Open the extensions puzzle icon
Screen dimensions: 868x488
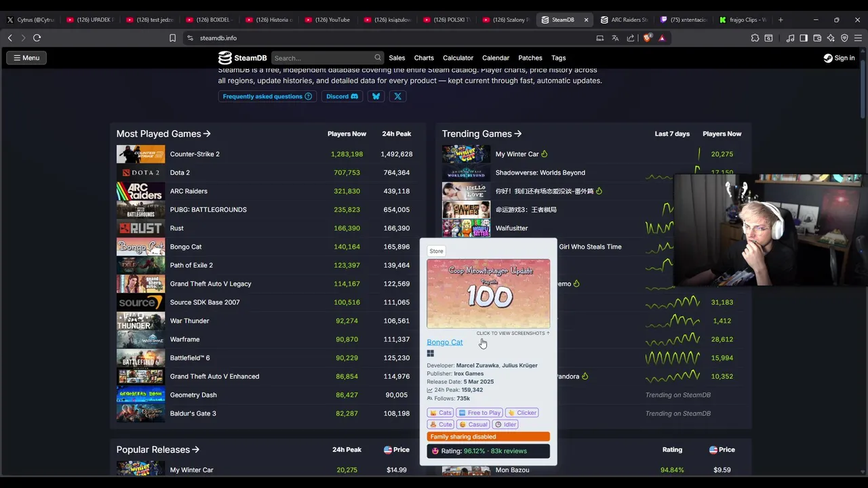click(755, 38)
